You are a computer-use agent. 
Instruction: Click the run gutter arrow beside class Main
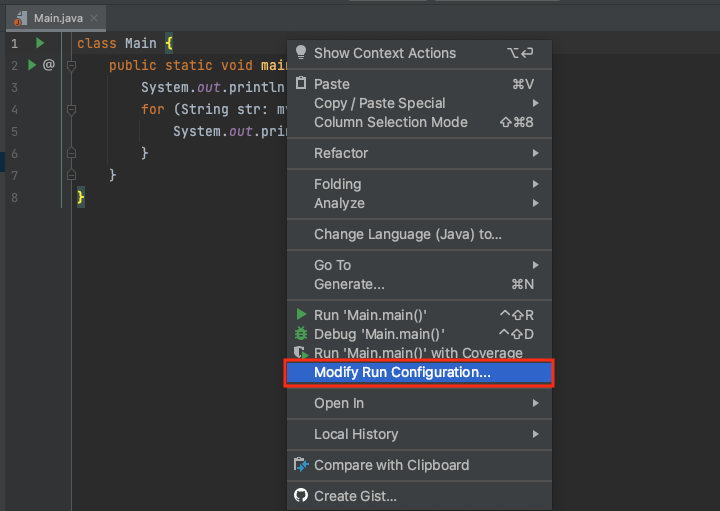(x=40, y=43)
